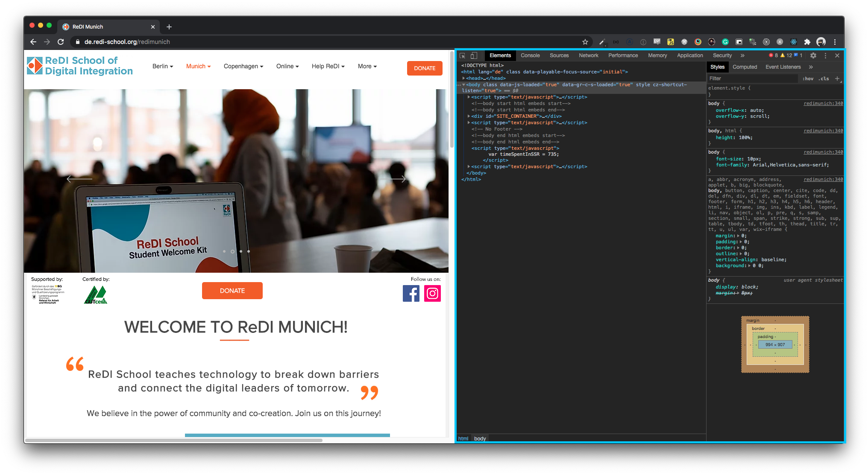Image resolution: width=868 pixels, height=475 pixels.
Task: Open DevTools settings gear
Action: 813,55
